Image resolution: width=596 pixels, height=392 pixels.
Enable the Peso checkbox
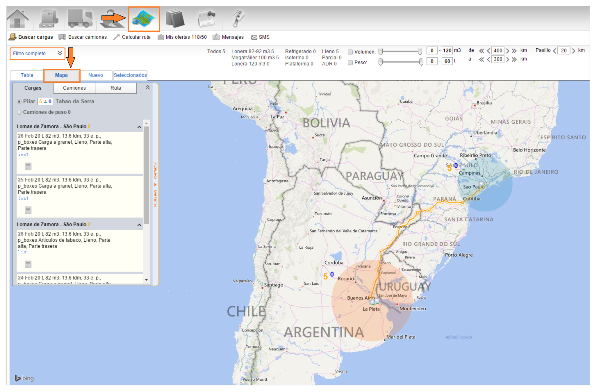point(350,62)
